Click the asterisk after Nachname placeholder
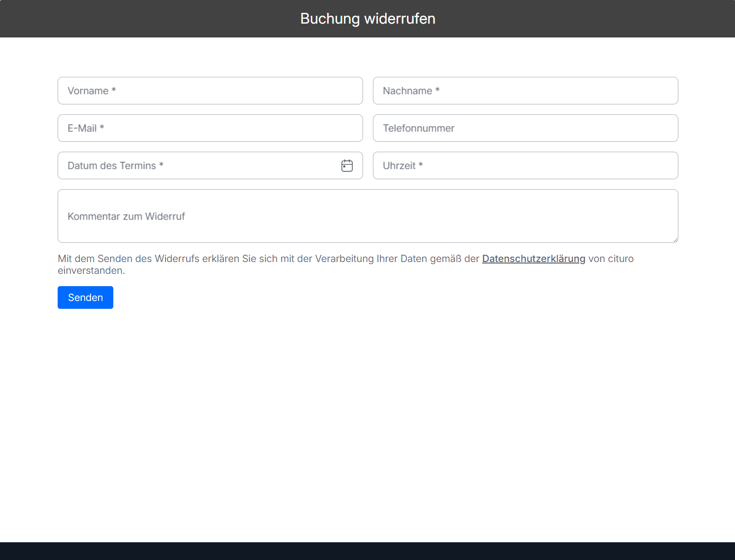Viewport: 735px width, 560px height. [437, 90]
